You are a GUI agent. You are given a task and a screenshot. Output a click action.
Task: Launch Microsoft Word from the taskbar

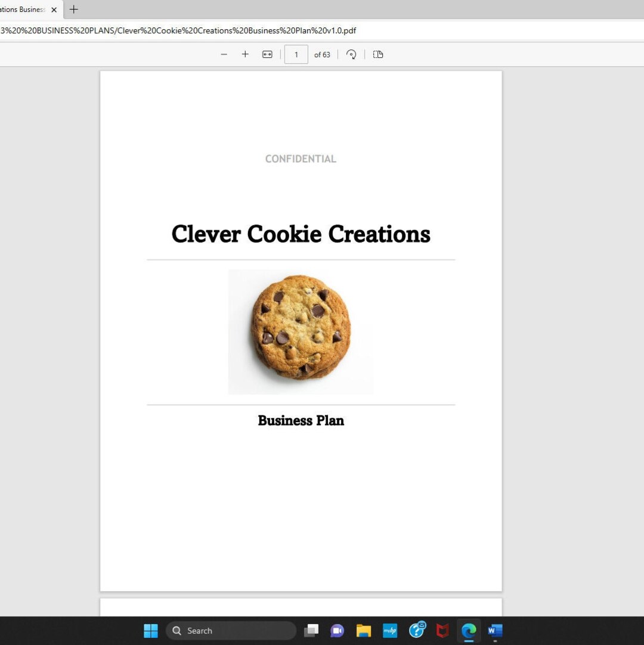(x=494, y=630)
